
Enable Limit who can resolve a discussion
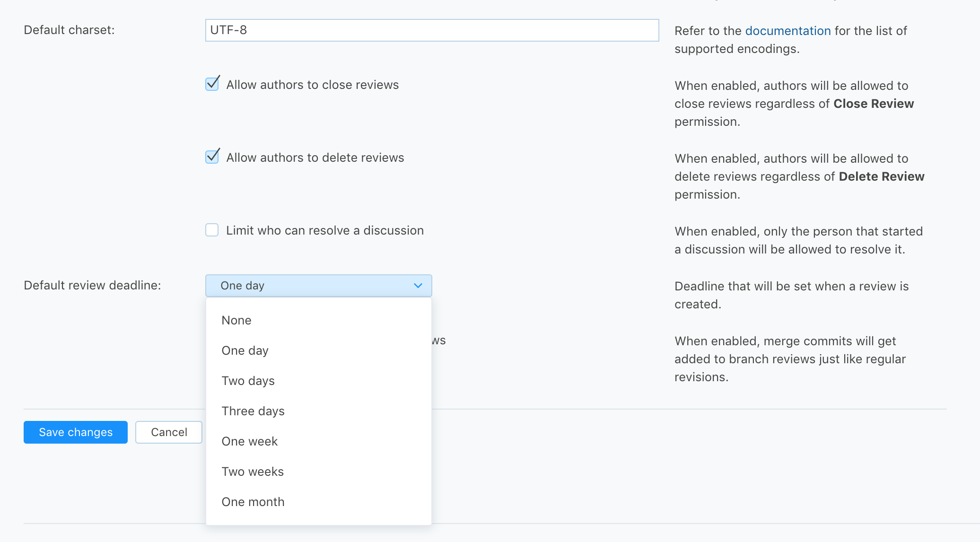point(212,230)
